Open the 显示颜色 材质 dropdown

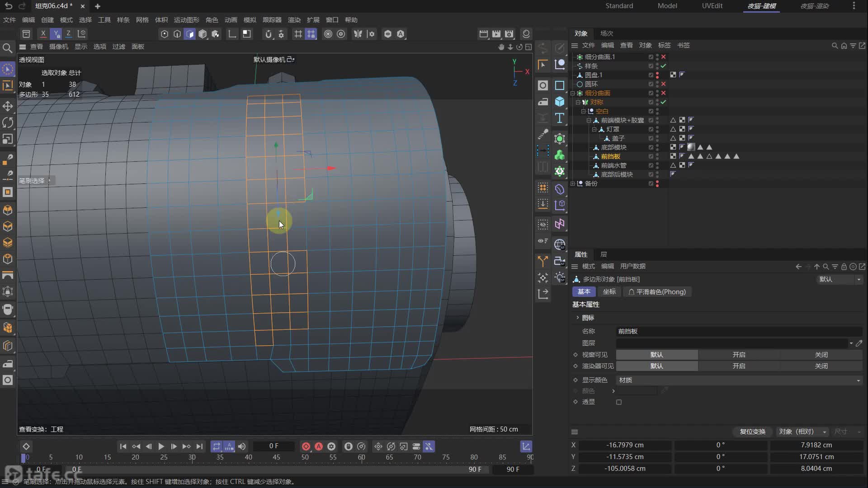[x=739, y=380]
